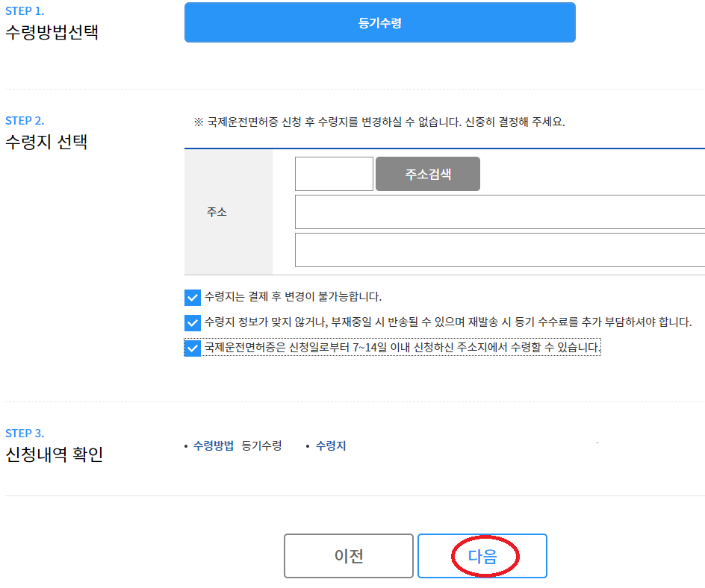The width and height of the screenshot is (705, 588).
Task: Click the 수령방법 label in STEP 3
Action: point(214,445)
